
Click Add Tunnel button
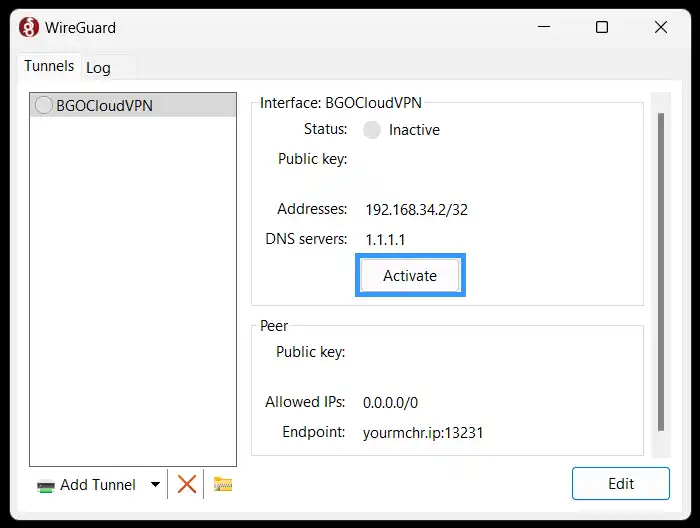(x=87, y=485)
